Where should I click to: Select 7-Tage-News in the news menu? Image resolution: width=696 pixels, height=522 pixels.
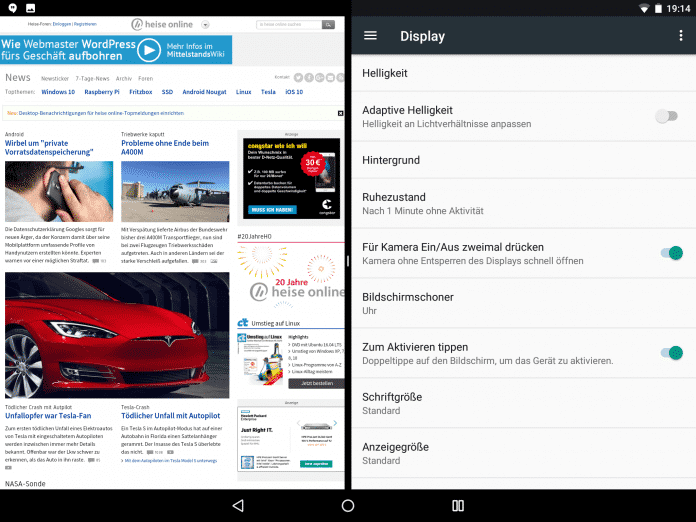(92, 78)
